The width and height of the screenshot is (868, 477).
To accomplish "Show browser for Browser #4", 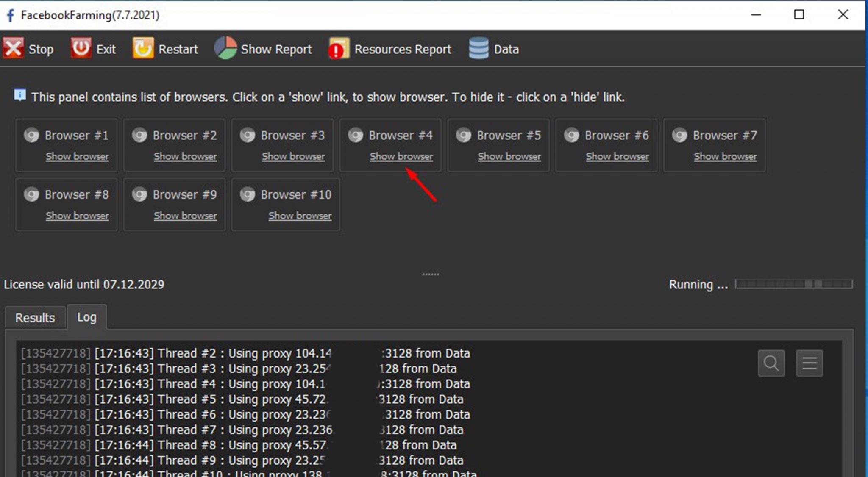I will point(401,156).
